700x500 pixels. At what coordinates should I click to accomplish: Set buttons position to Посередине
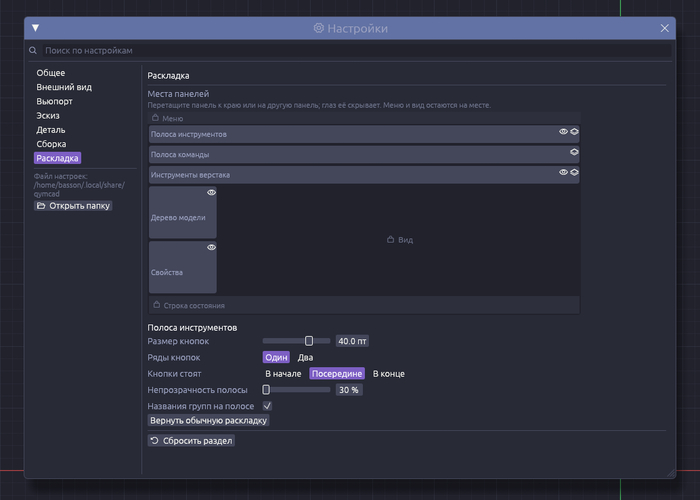coord(337,374)
